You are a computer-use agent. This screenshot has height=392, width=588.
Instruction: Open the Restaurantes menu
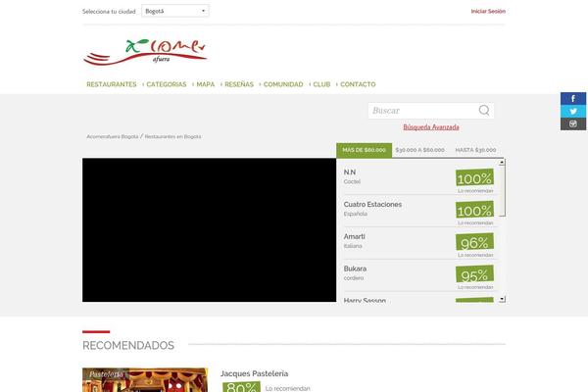(x=112, y=84)
